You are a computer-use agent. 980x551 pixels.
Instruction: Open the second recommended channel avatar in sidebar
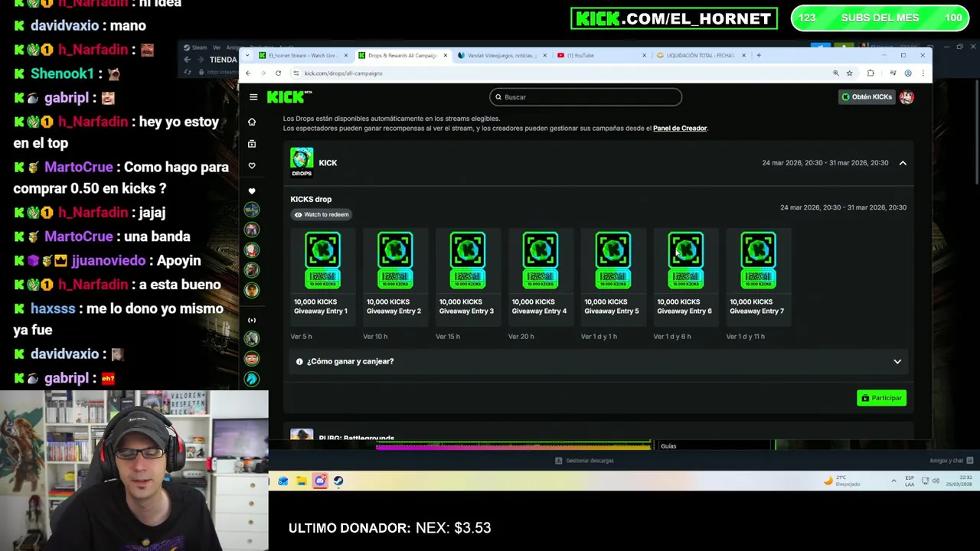[x=252, y=358]
